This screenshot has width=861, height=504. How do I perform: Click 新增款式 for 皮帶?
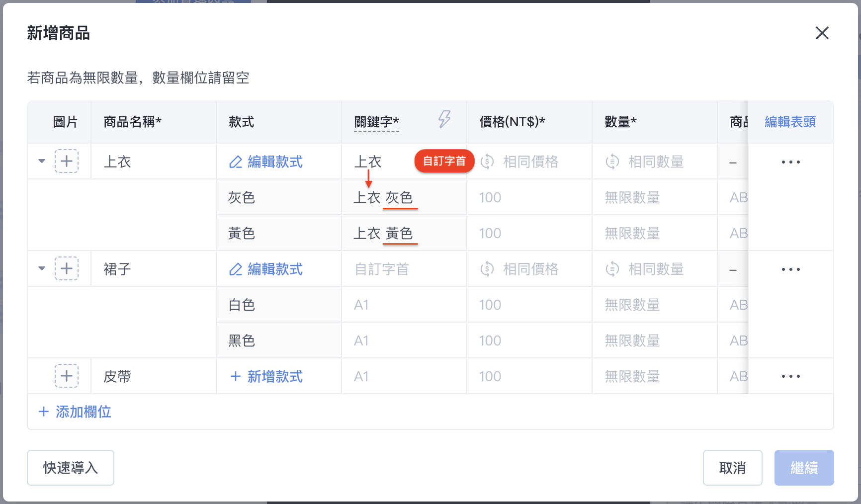pyautogui.click(x=266, y=376)
